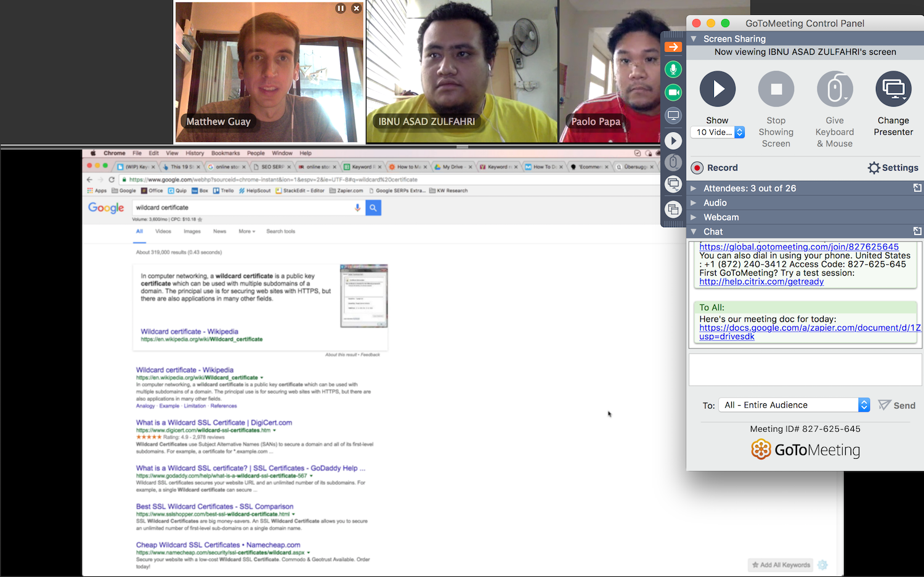Screen dimensions: 924x577
Task: Expand the Audio section
Action: (694, 203)
